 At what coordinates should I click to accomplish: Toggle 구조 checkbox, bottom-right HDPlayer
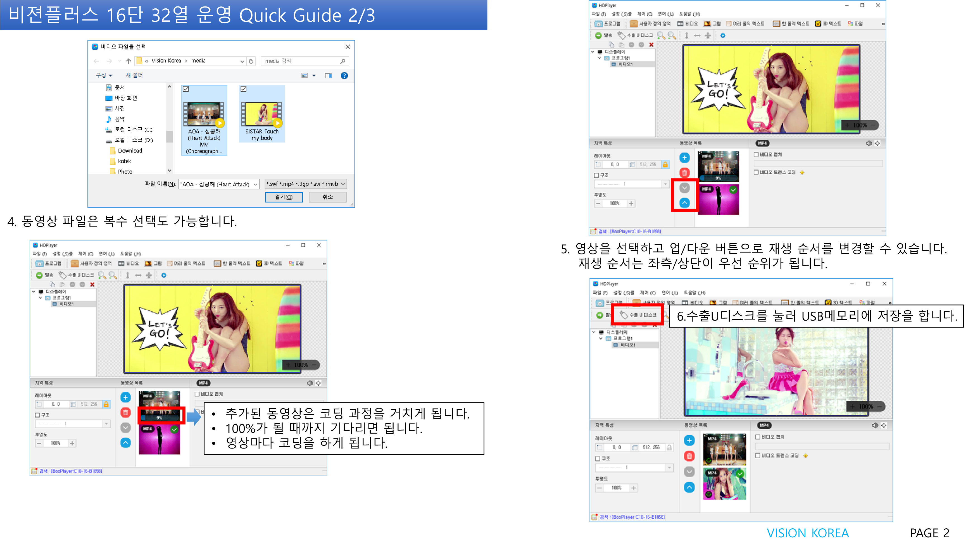pyautogui.click(x=598, y=459)
